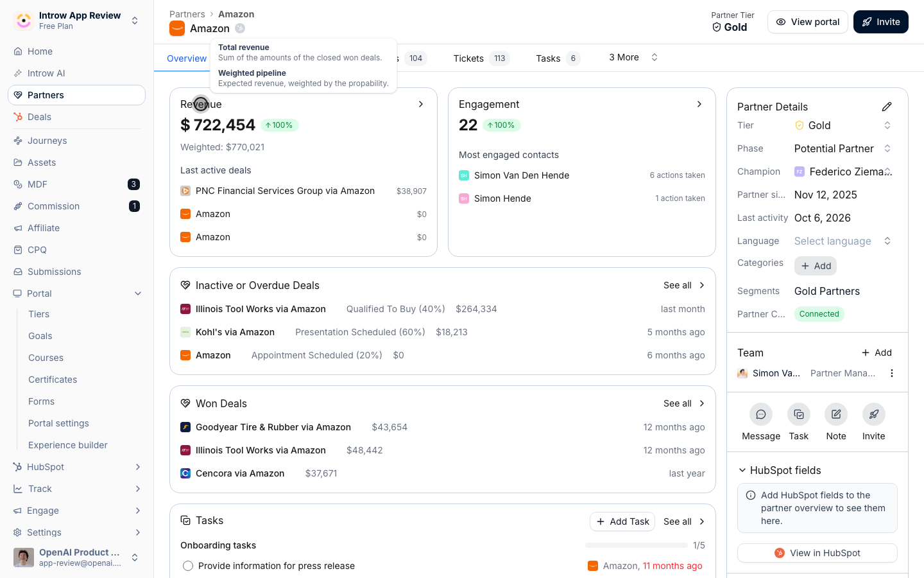Open the Select language dropdown
The width and height of the screenshot is (924, 578).
pos(843,241)
